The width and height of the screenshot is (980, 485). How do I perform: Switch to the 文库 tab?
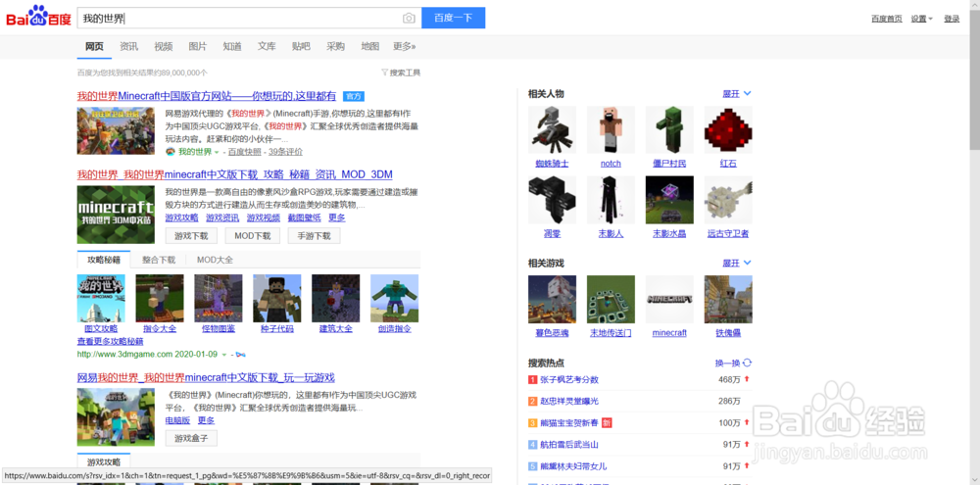tap(267, 46)
